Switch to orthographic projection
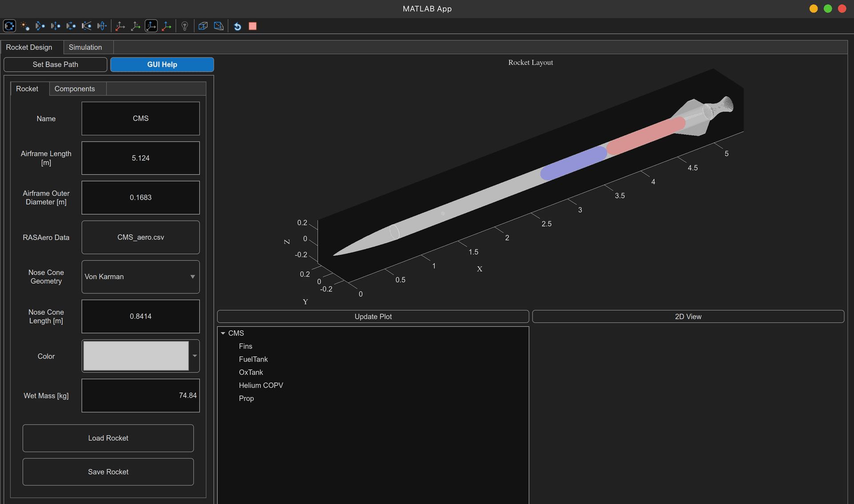Viewport: 854px width, 504px height. point(203,26)
